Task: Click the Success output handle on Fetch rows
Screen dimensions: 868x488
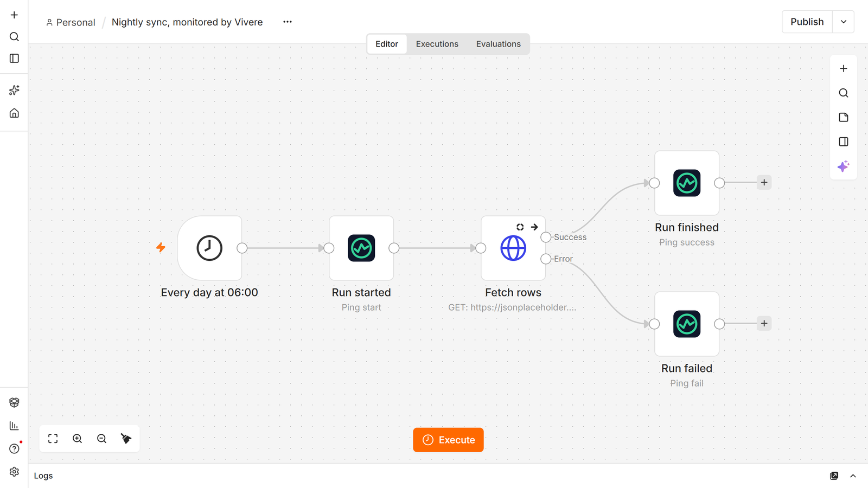Action: [x=546, y=237]
